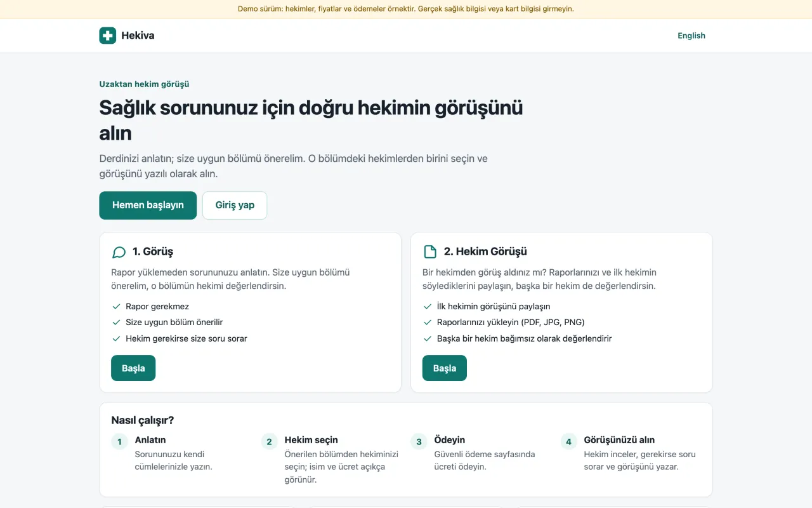The image size is (812, 508).
Task: Click the Güvenli ödeme sayfasında description text
Action: coord(485,460)
